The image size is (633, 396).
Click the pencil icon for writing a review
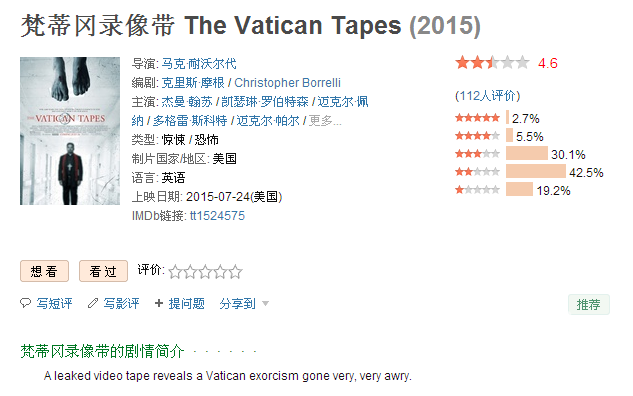click(x=93, y=303)
